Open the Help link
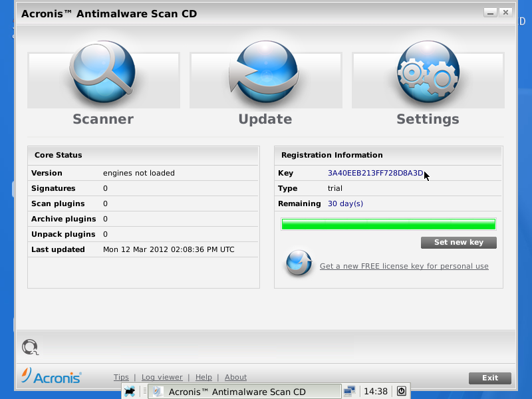The width and height of the screenshot is (532, 399). click(x=203, y=377)
